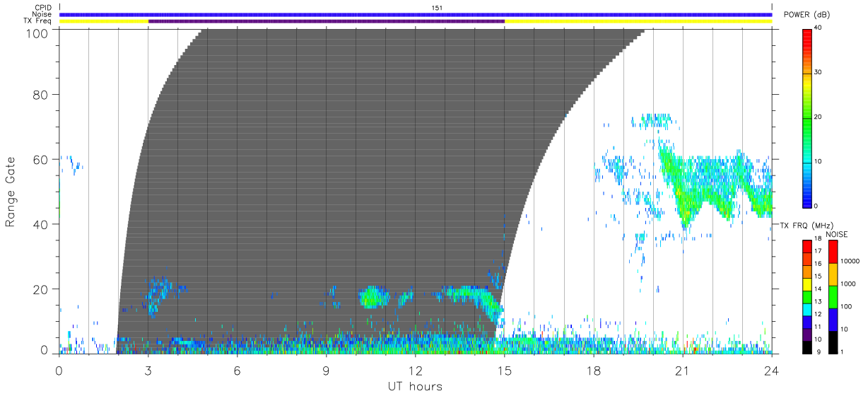Click the blue Noise strip above the plot
This screenshot has height=401, width=868.
(416, 14)
